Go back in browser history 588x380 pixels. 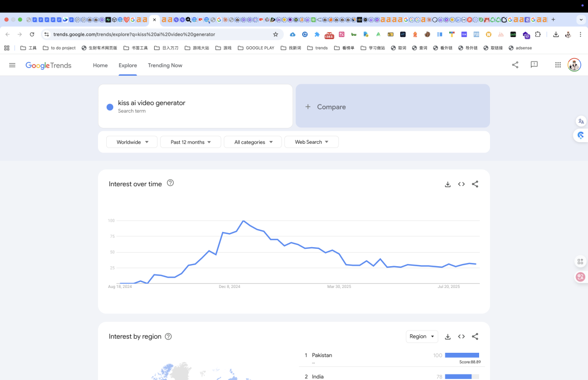coord(8,34)
